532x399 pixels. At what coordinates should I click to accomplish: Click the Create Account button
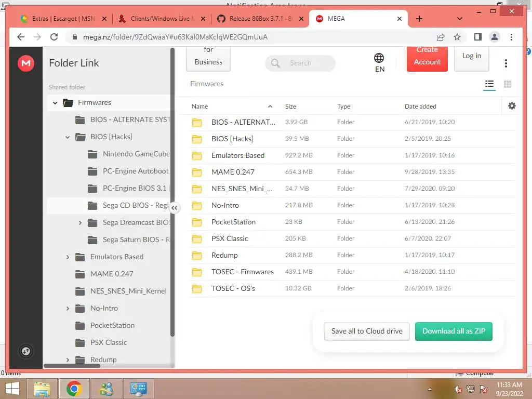pos(427,58)
